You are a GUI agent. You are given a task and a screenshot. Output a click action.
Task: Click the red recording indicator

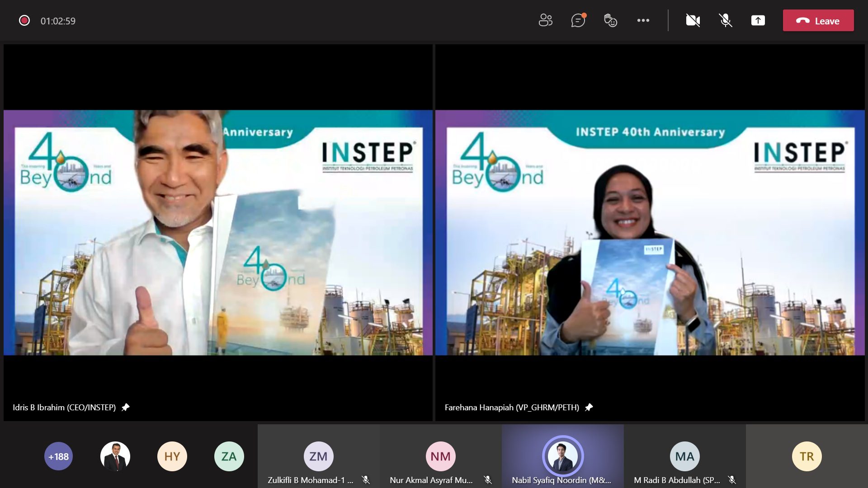click(24, 20)
